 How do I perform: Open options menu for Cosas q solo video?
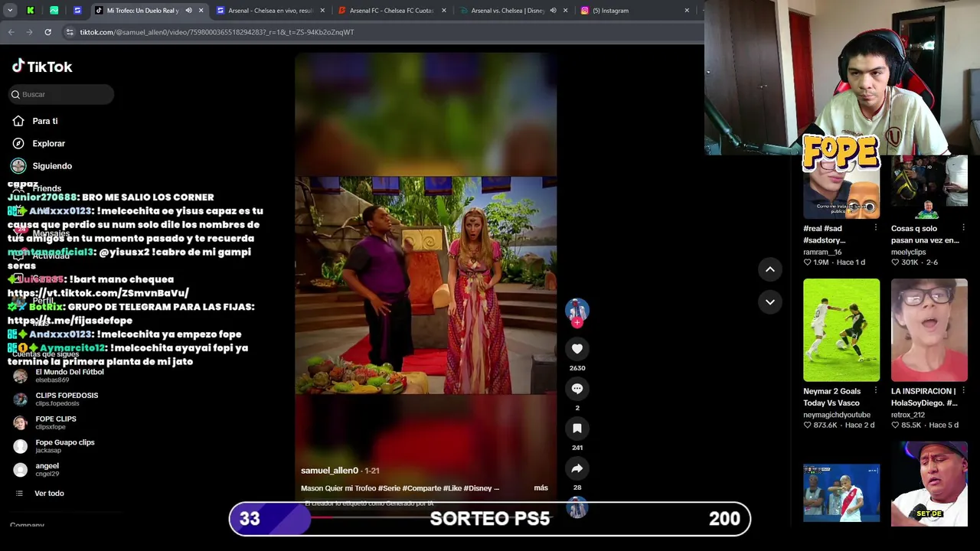(x=964, y=228)
